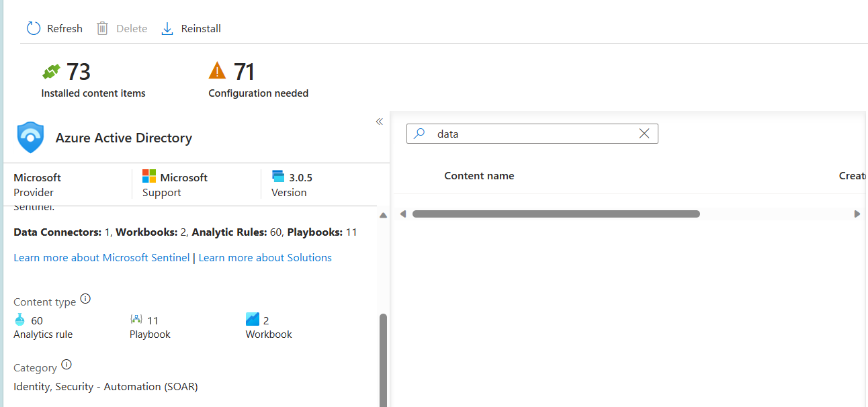Click the green installed content items icon

click(52, 71)
